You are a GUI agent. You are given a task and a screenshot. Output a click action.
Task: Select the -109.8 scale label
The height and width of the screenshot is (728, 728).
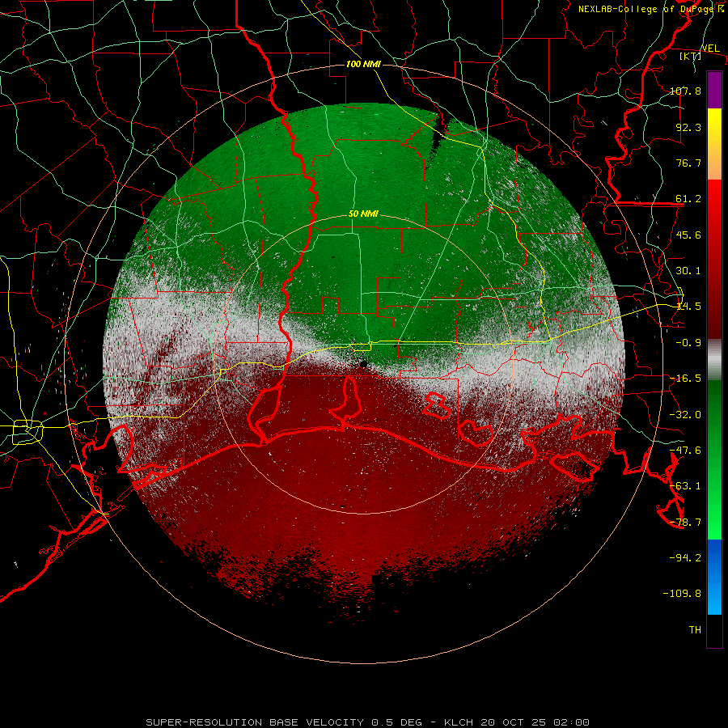[682, 593]
